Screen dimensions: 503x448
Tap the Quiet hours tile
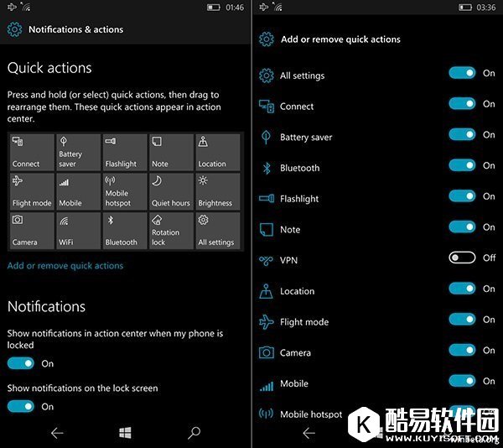coord(171,191)
